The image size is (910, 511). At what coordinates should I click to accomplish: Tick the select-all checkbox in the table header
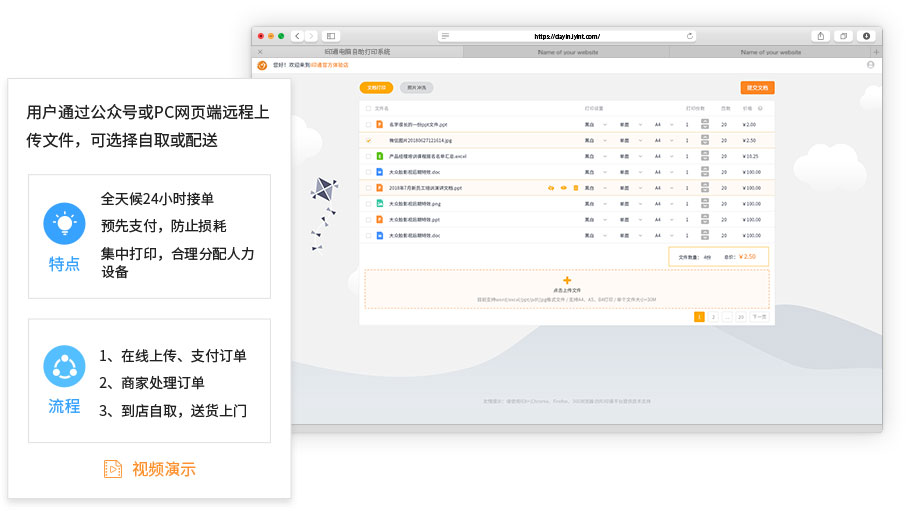click(x=368, y=108)
